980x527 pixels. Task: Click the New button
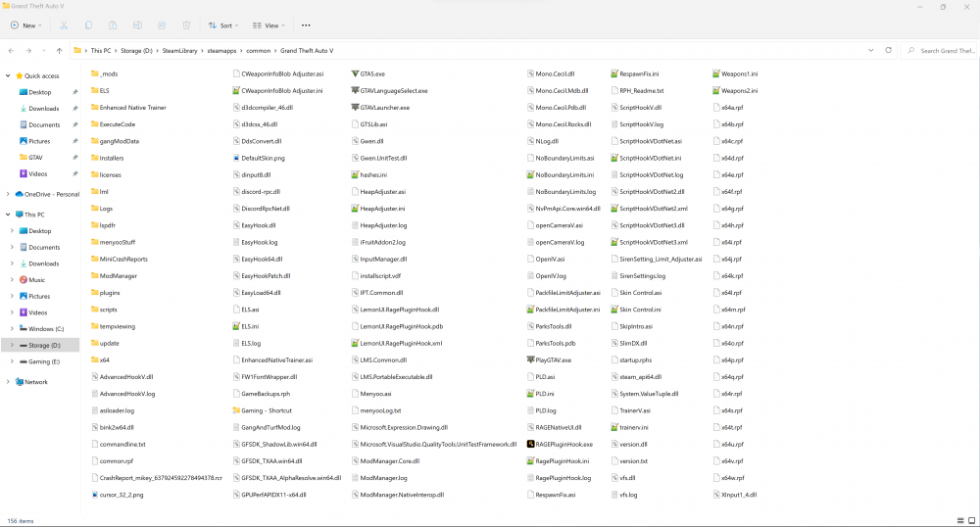tap(24, 25)
